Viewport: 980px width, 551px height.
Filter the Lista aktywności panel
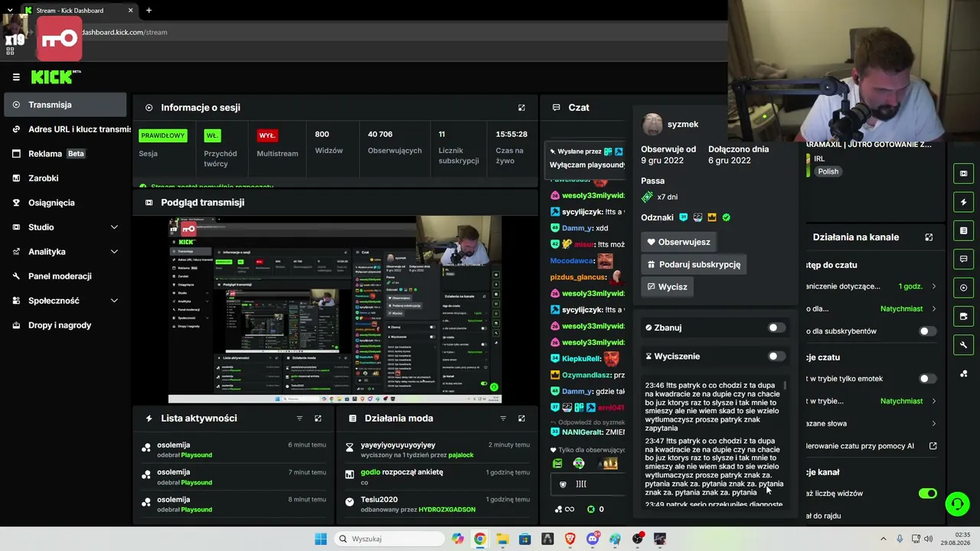(299, 419)
